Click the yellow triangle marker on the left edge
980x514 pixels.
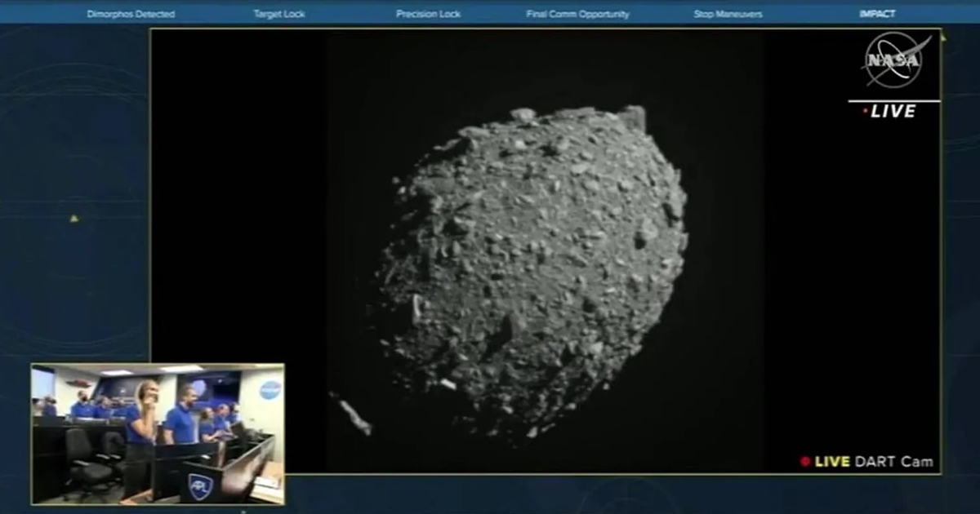click(74, 218)
